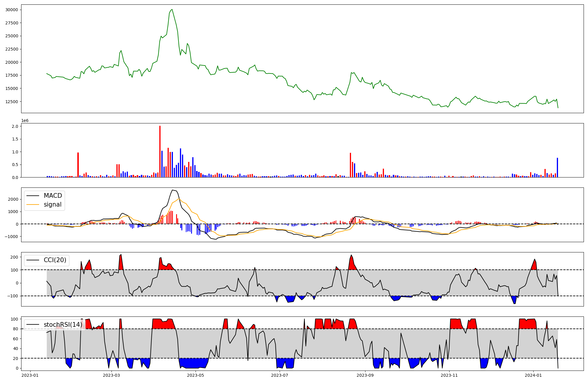Select the 22500 price axis label
Image resolution: width=588 pixels, height=382 pixels.
tap(11, 49)
